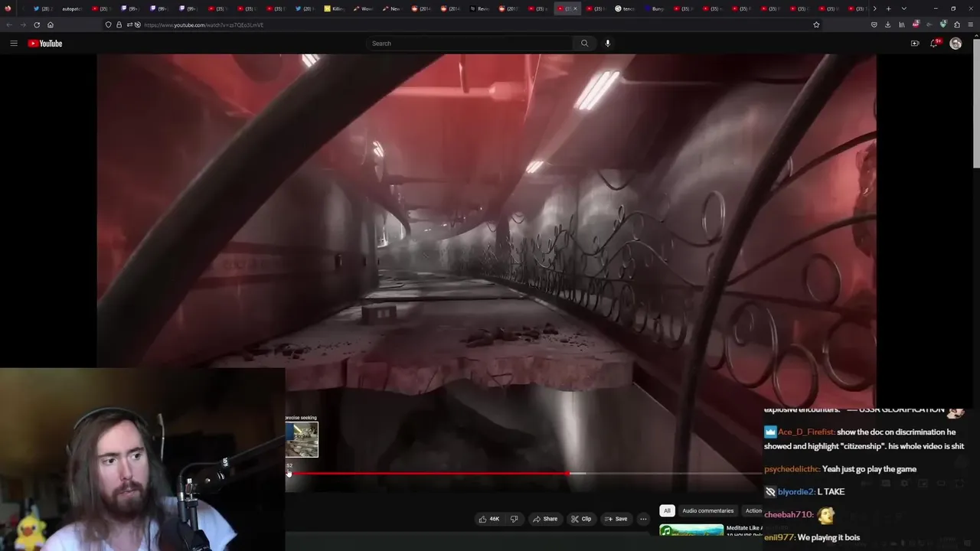Open the YouTube account avatar menu

coord(955,44)
